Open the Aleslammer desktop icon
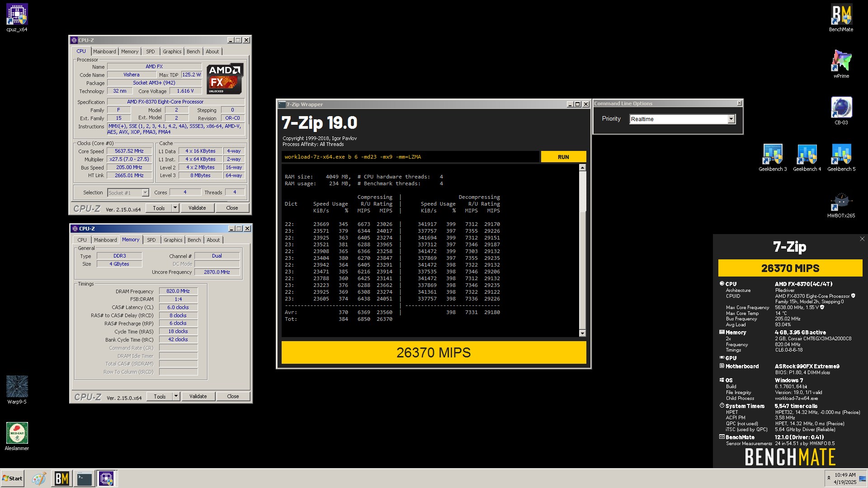868x488 pixels. (x=17, y=436)
